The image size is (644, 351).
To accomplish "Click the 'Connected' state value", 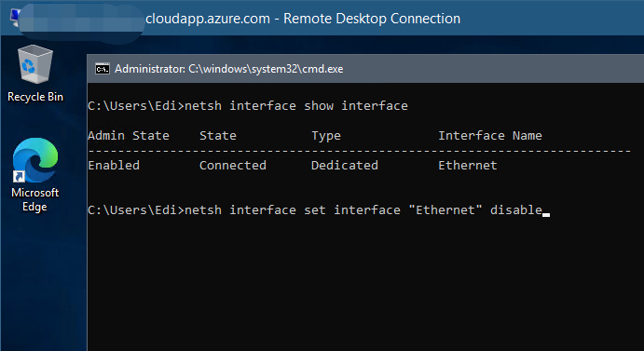I will (233, 166).
